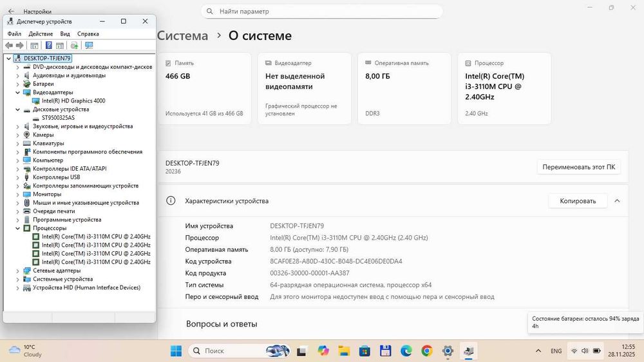Launch Copilot from the taskbar

323,351
